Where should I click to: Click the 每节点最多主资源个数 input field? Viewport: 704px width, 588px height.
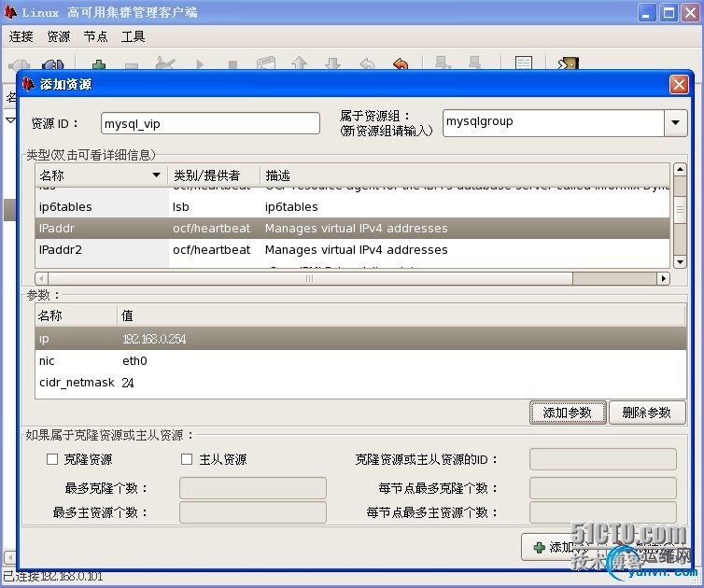click(602, 512)
